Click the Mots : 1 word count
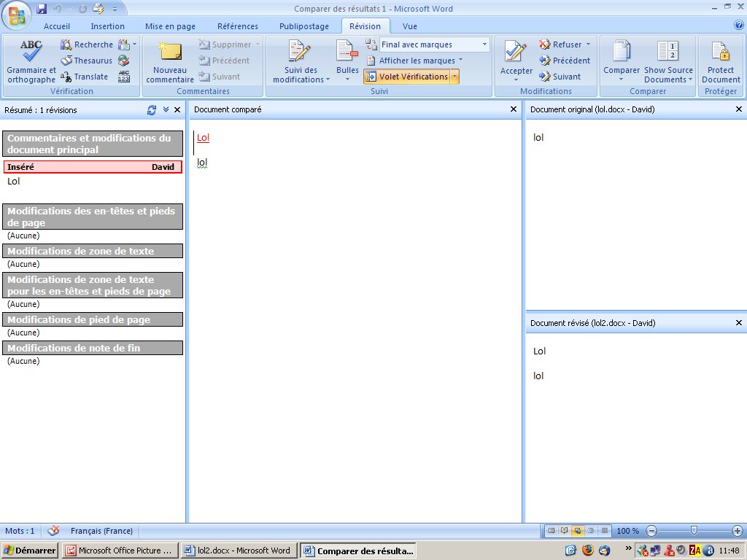The height and width of the screenshot is (560, 747). [x=20, y=531]
